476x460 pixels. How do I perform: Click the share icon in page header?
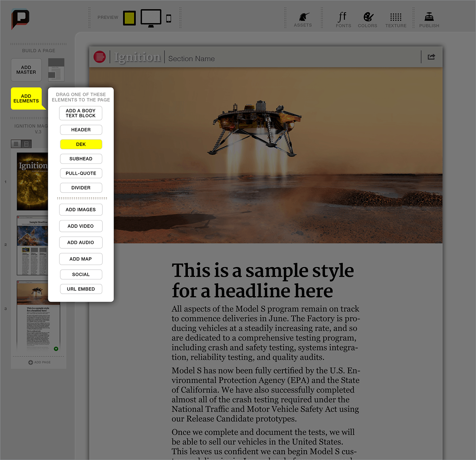(x=432, y=57)
